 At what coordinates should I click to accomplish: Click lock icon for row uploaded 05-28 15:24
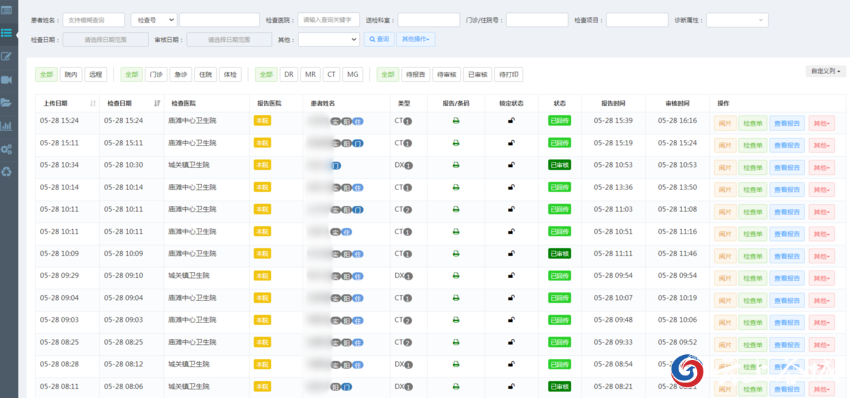(x=511, y=120)
